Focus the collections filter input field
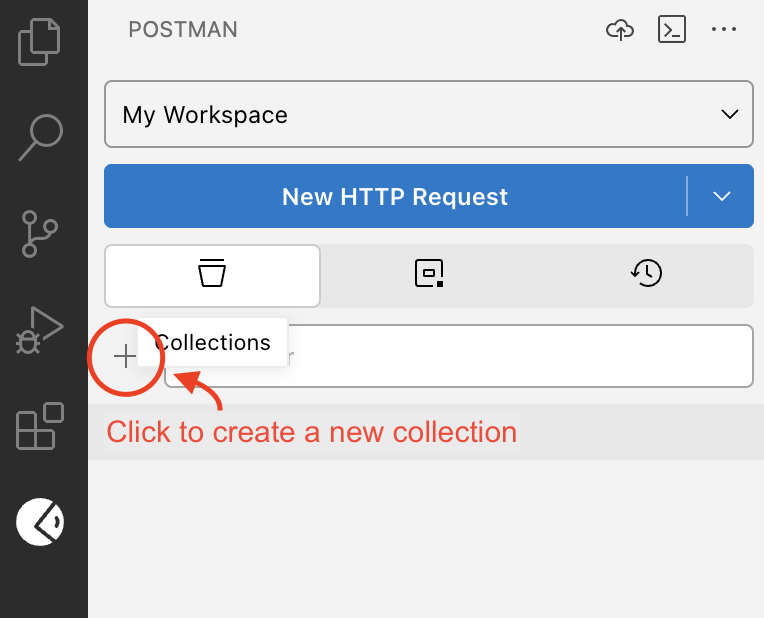 pos(459,356)
